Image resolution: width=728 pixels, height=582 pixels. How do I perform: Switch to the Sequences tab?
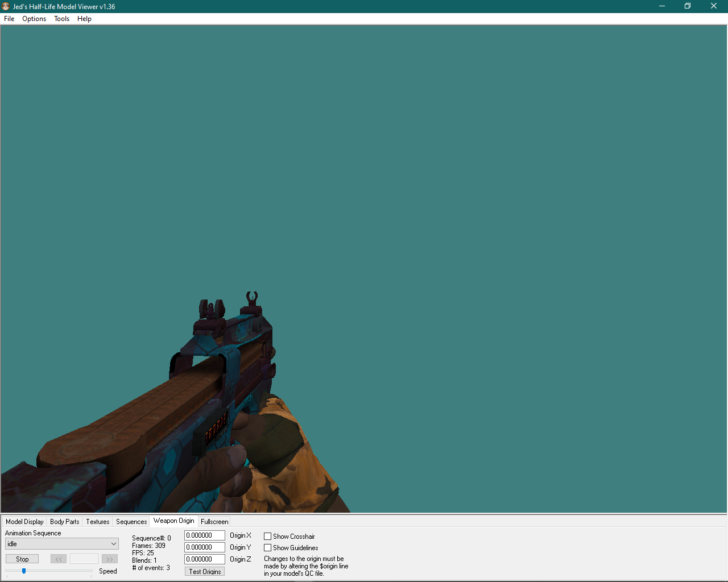[x=131, y=522]
